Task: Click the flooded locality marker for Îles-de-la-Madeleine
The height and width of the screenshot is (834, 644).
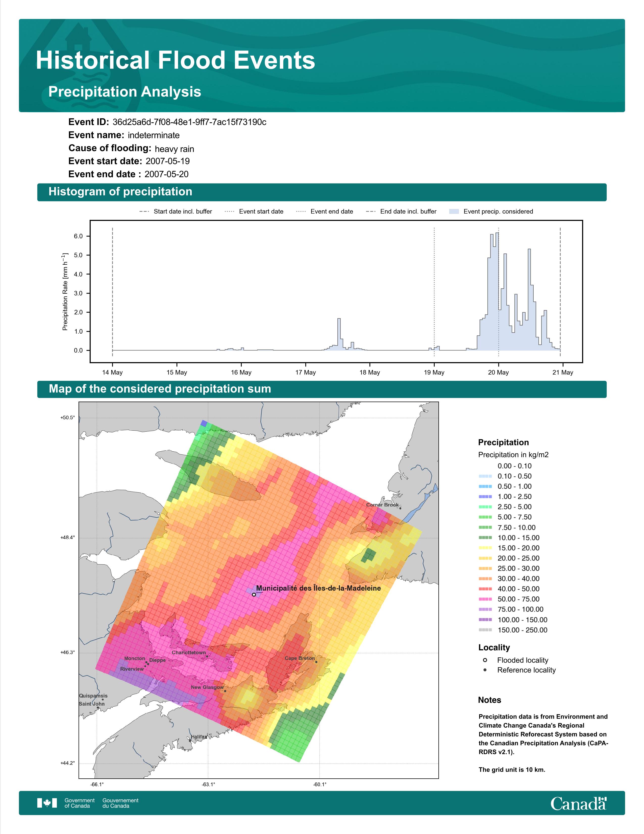Action: (254, 595)
